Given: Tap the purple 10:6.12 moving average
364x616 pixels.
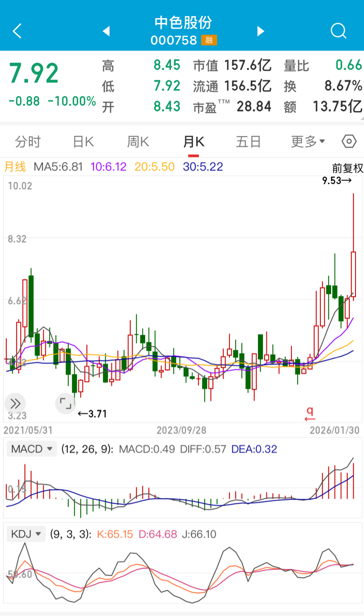Looking at the screenshot, I should coord(109,167).
